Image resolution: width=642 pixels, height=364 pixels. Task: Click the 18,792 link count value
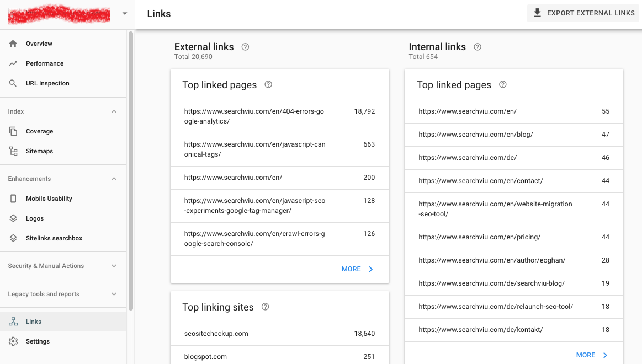pyautogui.click(x=364, y=111)
